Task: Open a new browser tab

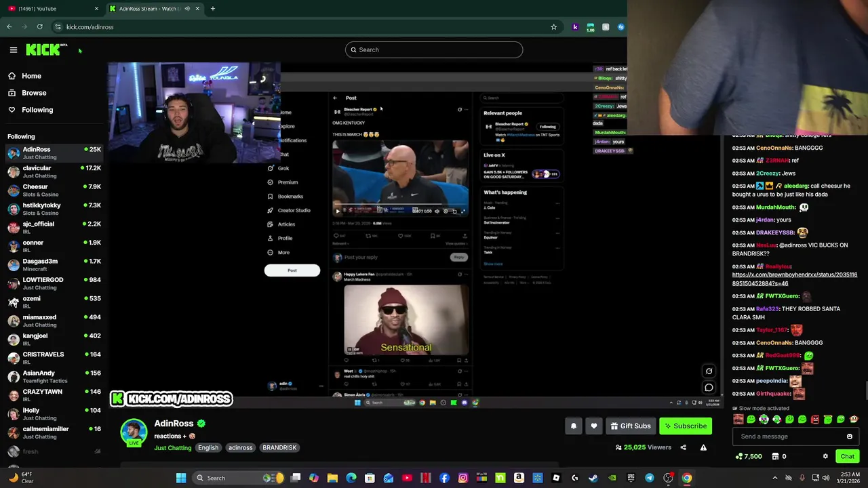Action: [x=213, y=9]
